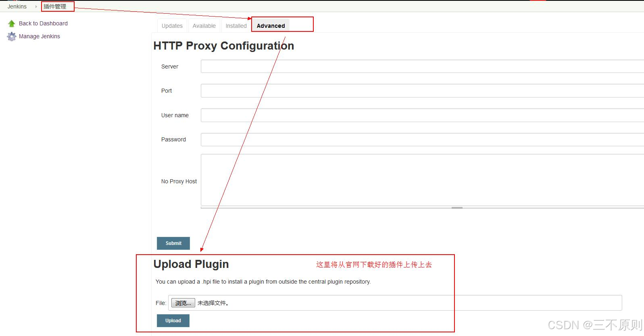
Task: Switch to the Available tab
Action: point(204,25)
